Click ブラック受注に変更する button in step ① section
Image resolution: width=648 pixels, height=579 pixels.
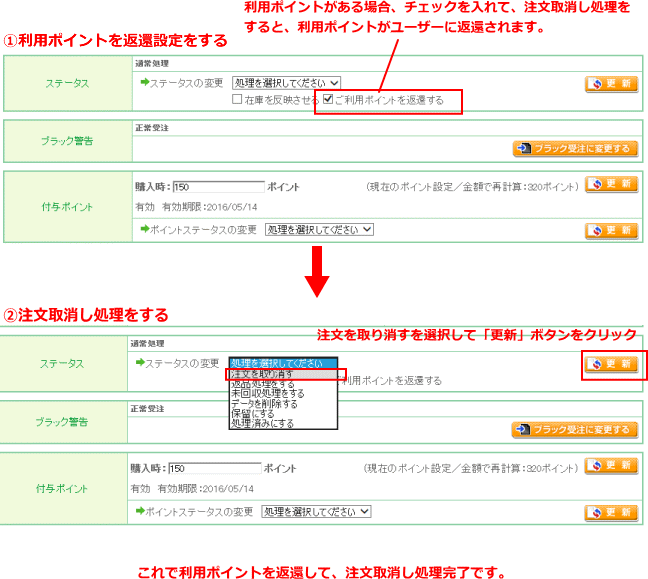point(575,148)
